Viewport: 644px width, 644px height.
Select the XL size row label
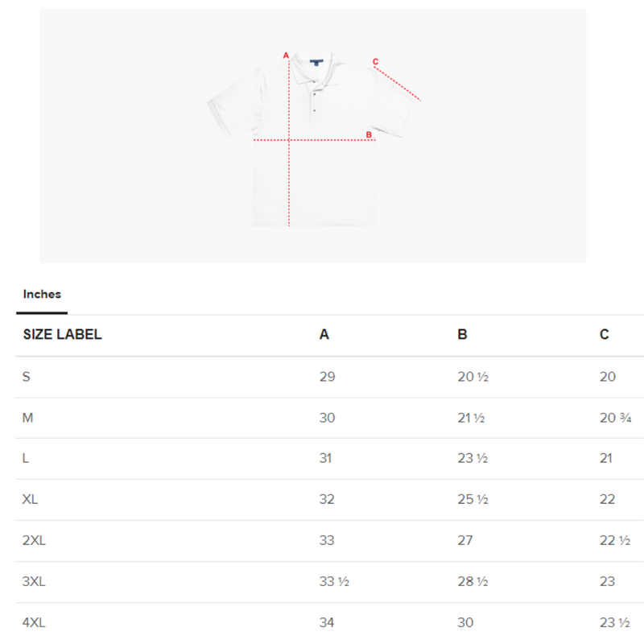tap(31, 499)
